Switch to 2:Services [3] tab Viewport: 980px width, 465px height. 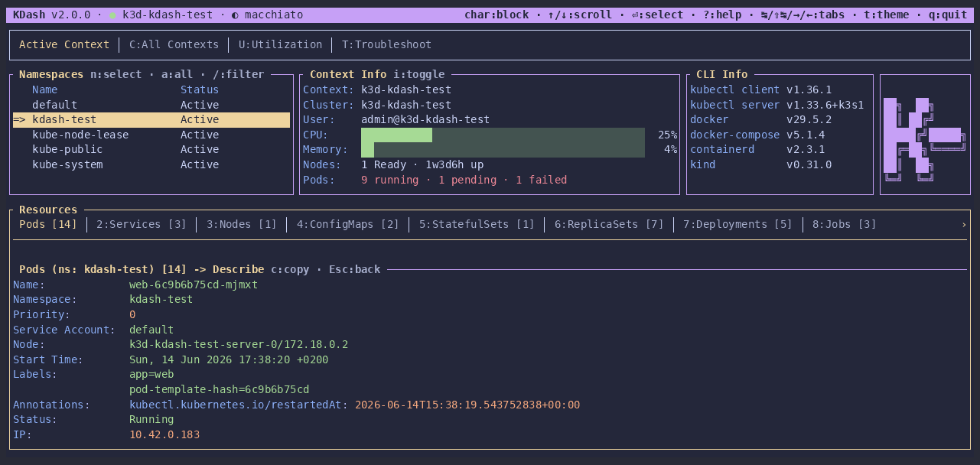[x=142, y=225]
